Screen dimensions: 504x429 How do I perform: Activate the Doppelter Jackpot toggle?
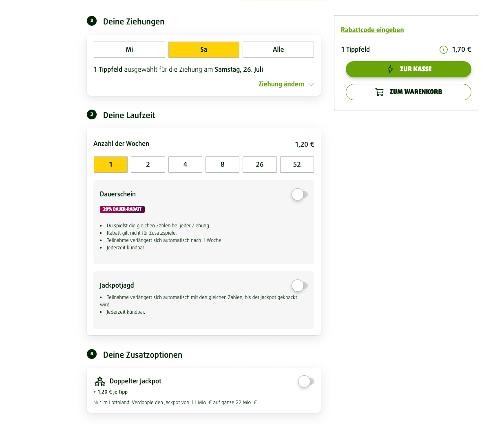tap(306, 381)
